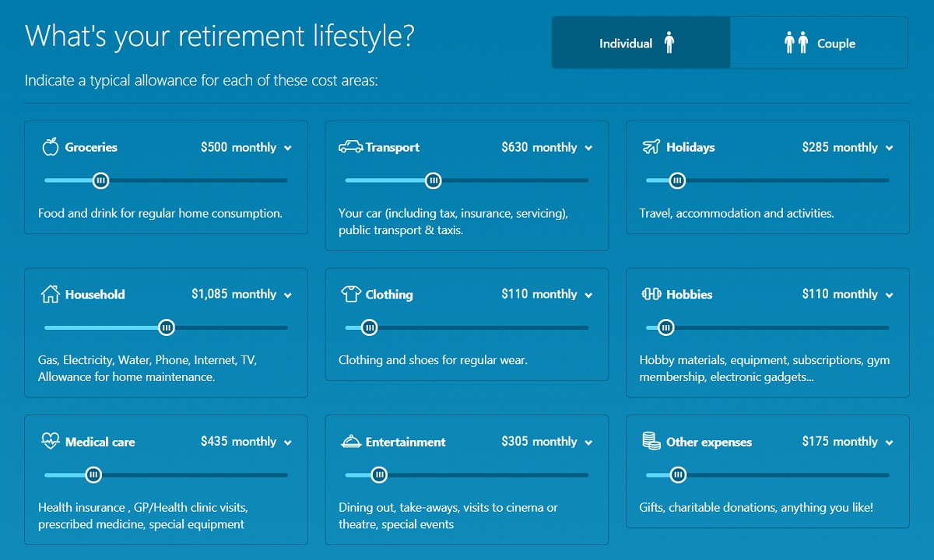Open Holidays monthly frequency dropdown
This screenshot has width=934, height=560.
pos(889,148)
